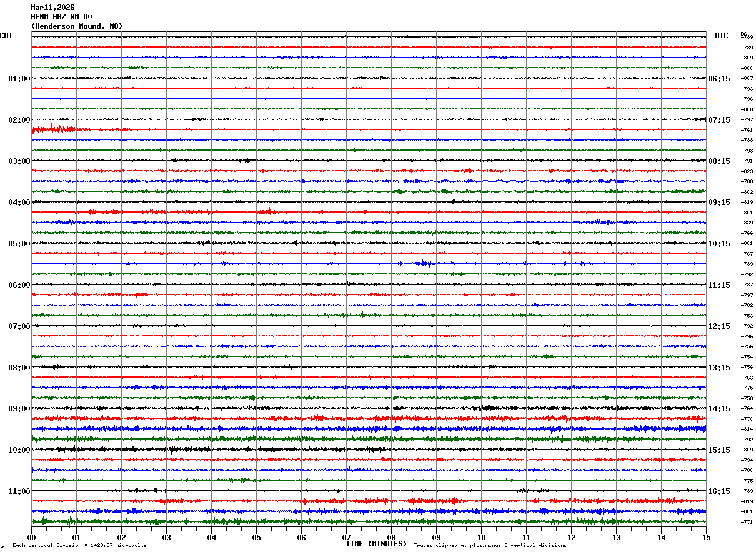The width and height of the screenshot is (756, 554).
Task: Click the 15:15 UTC time label
Action: coord(719,450)
